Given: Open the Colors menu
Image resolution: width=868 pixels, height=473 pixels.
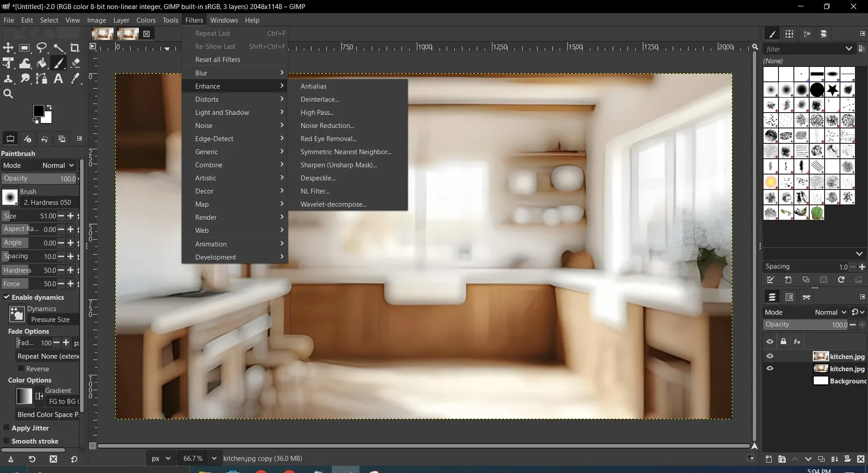Looking at the screenshot, I should pos(146,20).
